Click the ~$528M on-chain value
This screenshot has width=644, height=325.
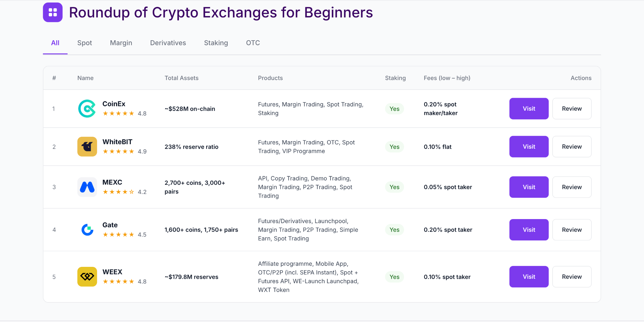[x=190, y=109]
